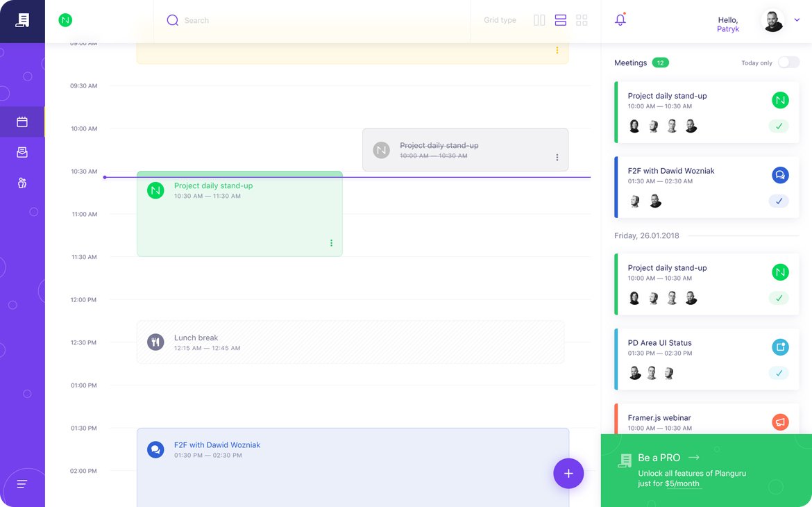Screen dimensions: 812x507
Task: Select the stacked rows grid type icon
Action: point(560,20)
